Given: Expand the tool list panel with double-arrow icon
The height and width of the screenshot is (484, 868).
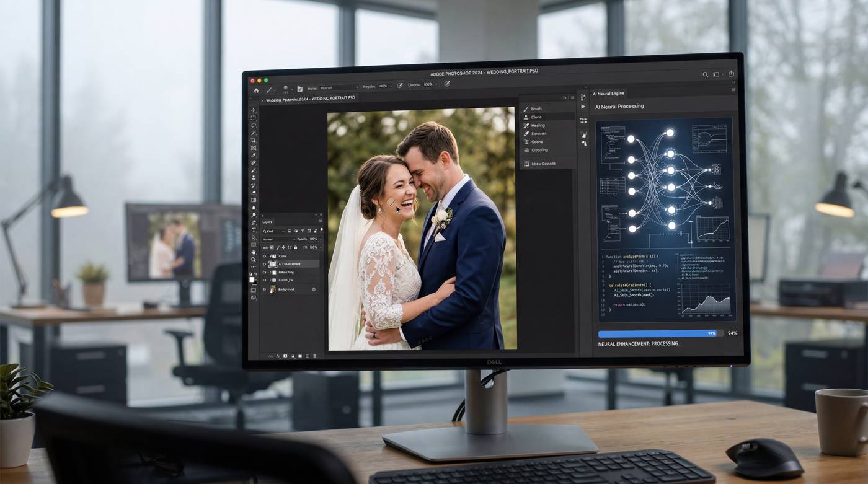Looking at the screenshot, I should pyautogui.click(x=565, y=97).
